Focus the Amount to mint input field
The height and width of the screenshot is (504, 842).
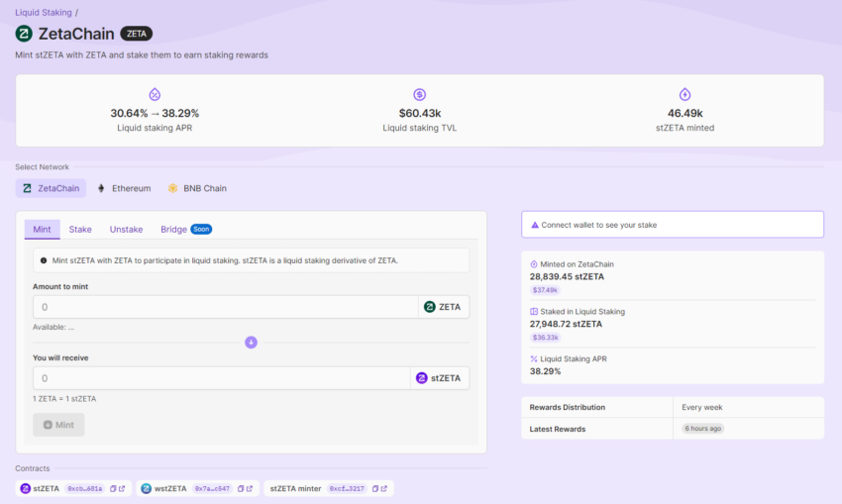(x=226, y=307)
